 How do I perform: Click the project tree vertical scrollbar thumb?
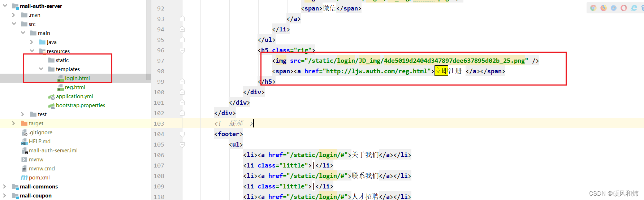pos(148,40)
